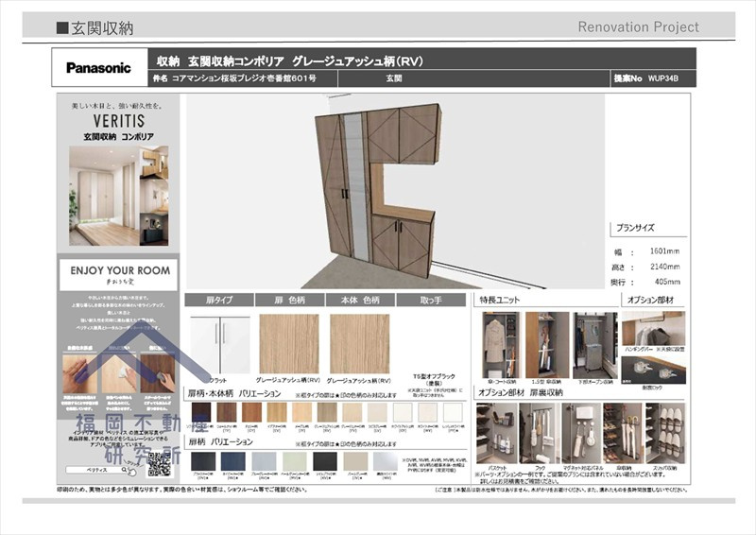Click the proposal number WUP34B
This screenshot has height=535, width=756.
tap(663, 78)
